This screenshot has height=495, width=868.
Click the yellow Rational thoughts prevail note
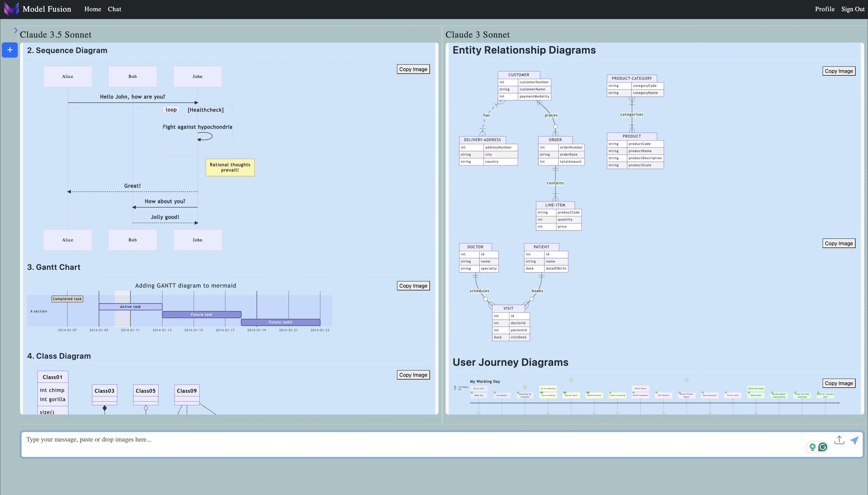[x=230, y=168]
